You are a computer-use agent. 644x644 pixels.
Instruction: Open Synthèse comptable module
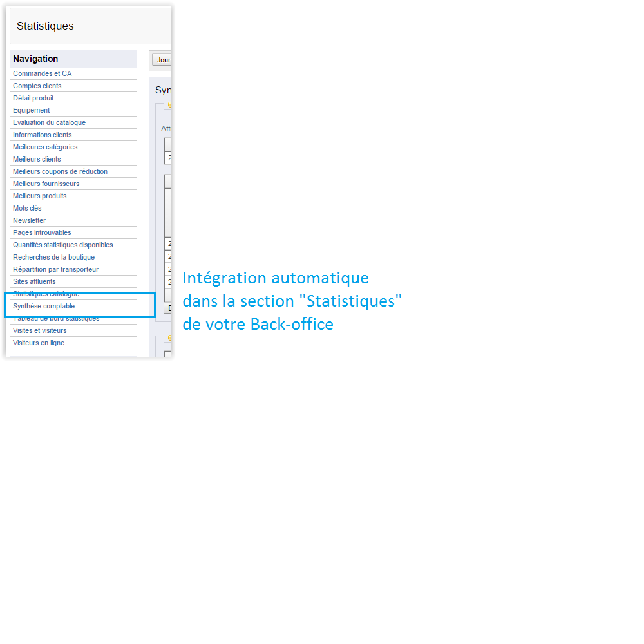pyautogui.click(x=44, y=306)
